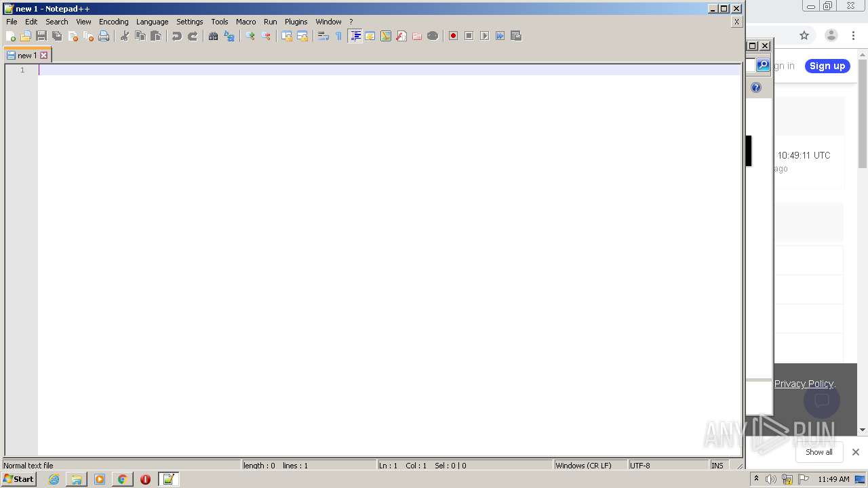Viewport: 868px width, 488px height.
Task: Start macro recording with red dot icon
Action: [x=454, y=36]
